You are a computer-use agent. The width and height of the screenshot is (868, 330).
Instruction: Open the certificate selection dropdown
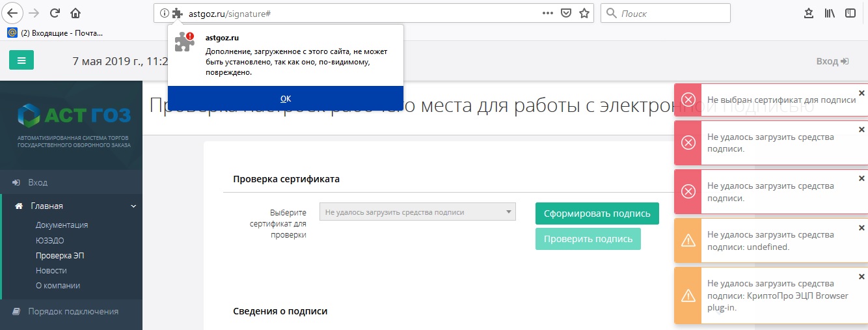tap(417, 212)
